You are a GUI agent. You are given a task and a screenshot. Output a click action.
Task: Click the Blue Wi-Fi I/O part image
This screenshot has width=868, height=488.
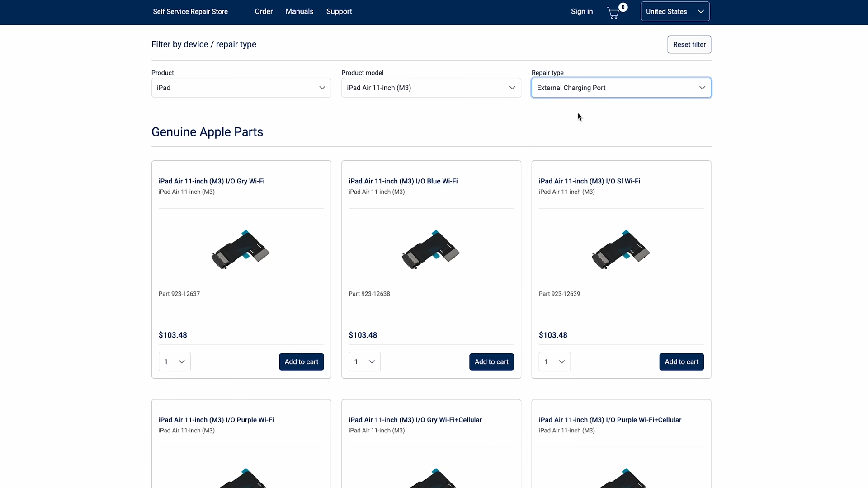point(431,250)
